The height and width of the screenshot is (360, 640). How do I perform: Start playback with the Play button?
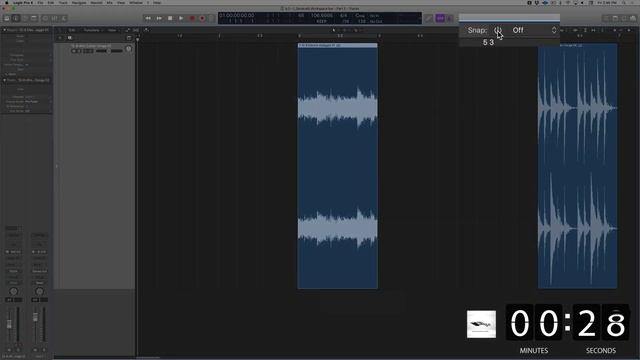(181, 18)
